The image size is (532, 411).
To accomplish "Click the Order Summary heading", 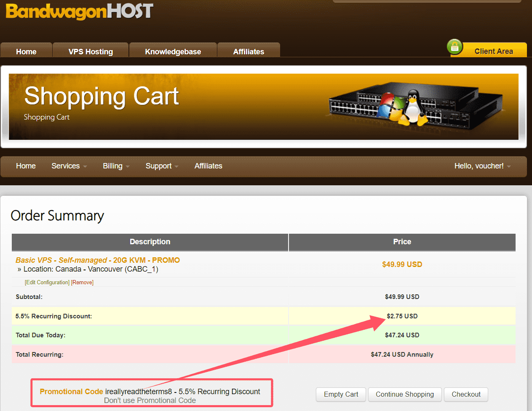I will tap(57, 216).
